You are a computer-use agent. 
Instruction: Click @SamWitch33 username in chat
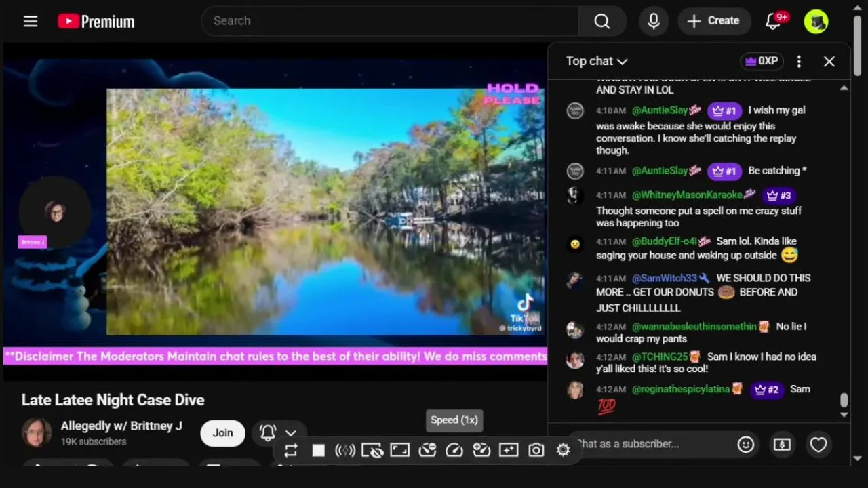tap(665, 279)
